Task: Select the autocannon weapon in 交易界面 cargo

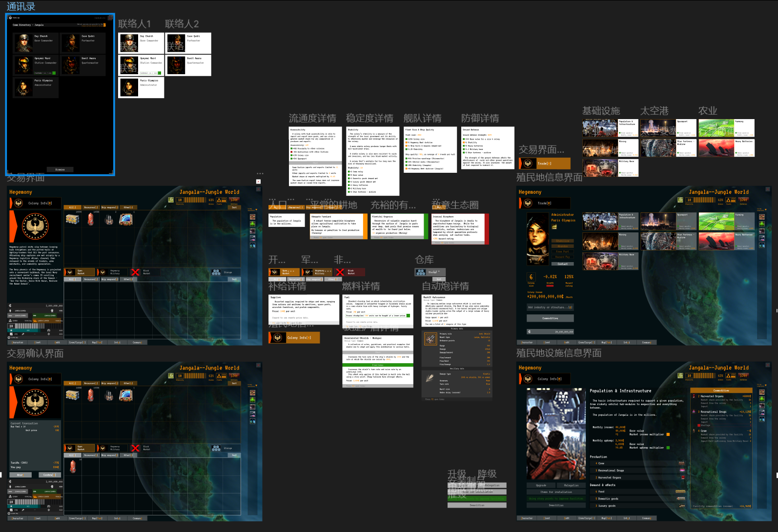Action: point(108,220)
